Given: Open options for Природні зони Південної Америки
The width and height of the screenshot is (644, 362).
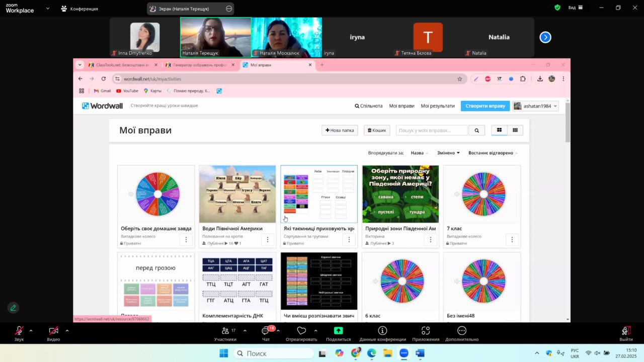Looking at the screenshot, I should 431,240.
